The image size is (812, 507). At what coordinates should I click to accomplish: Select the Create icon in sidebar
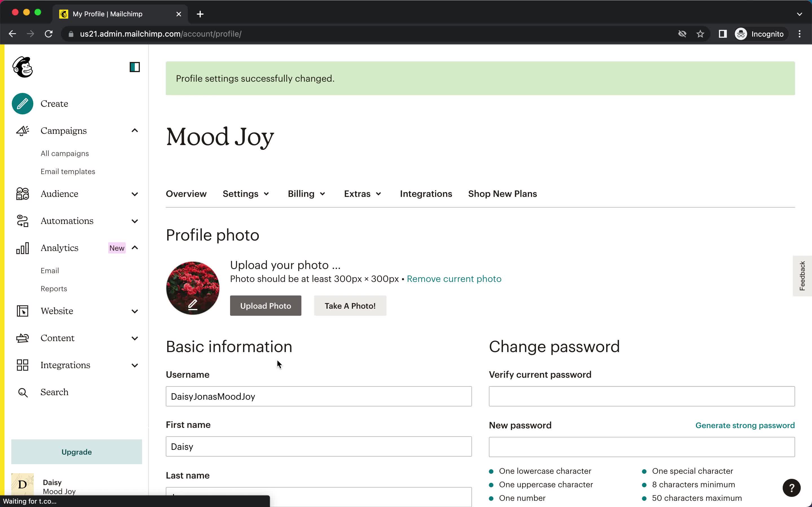point(22,103)
